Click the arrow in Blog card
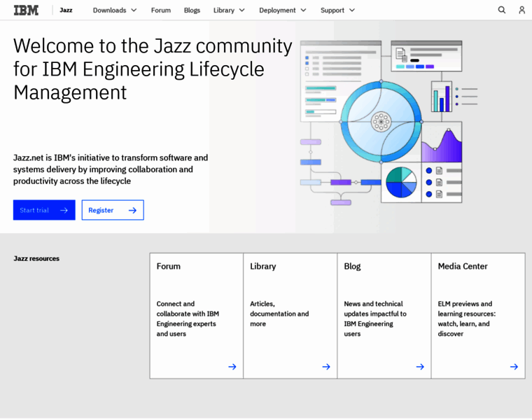Screen dimensions: 532x420 click(x=419, y=367)
